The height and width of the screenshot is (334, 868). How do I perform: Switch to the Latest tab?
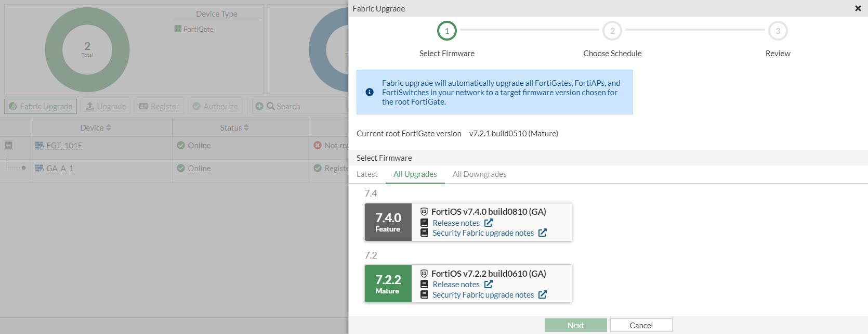coord(367,174)
